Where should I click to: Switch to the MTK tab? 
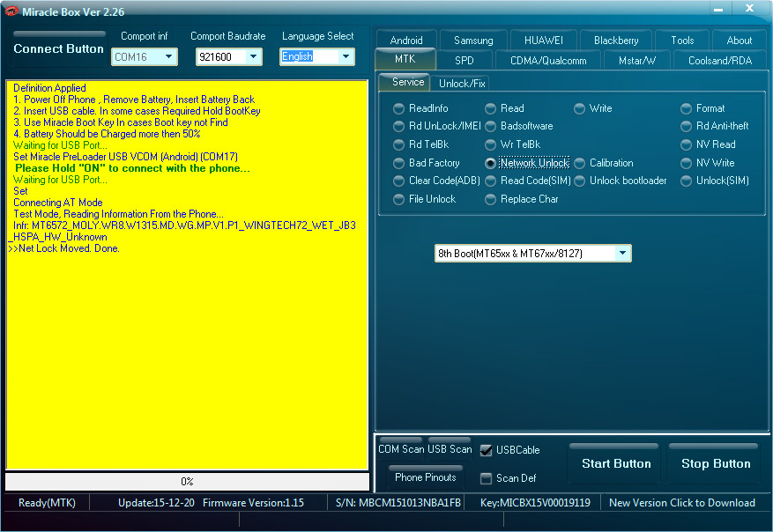pos(405,59)
